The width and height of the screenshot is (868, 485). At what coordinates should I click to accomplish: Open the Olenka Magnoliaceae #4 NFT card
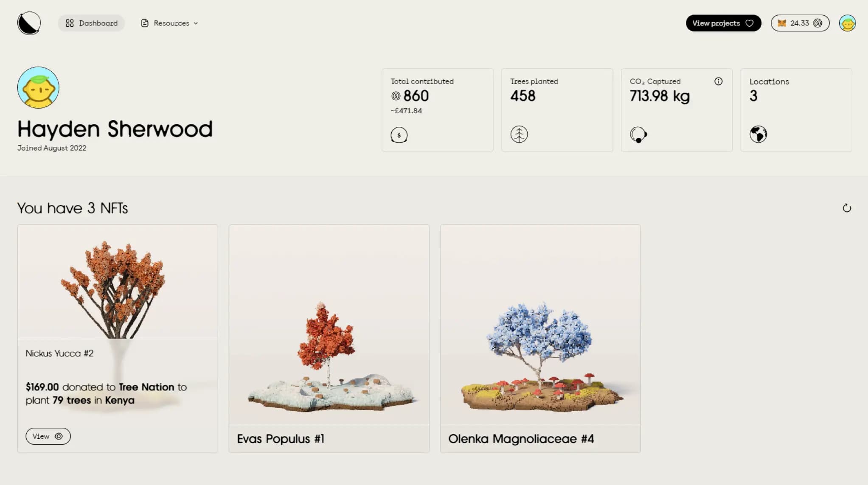(x=540, y=339)
